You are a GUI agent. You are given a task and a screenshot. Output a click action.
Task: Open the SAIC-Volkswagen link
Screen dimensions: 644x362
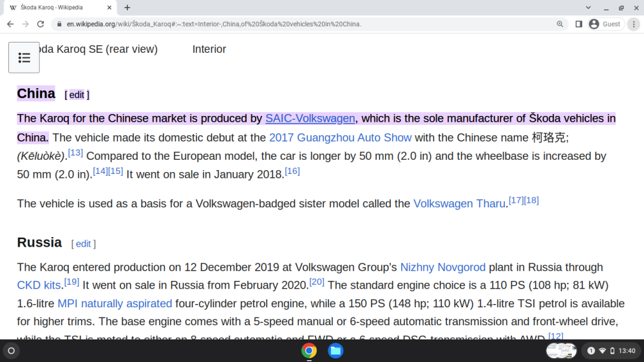(x=310, y=119)
